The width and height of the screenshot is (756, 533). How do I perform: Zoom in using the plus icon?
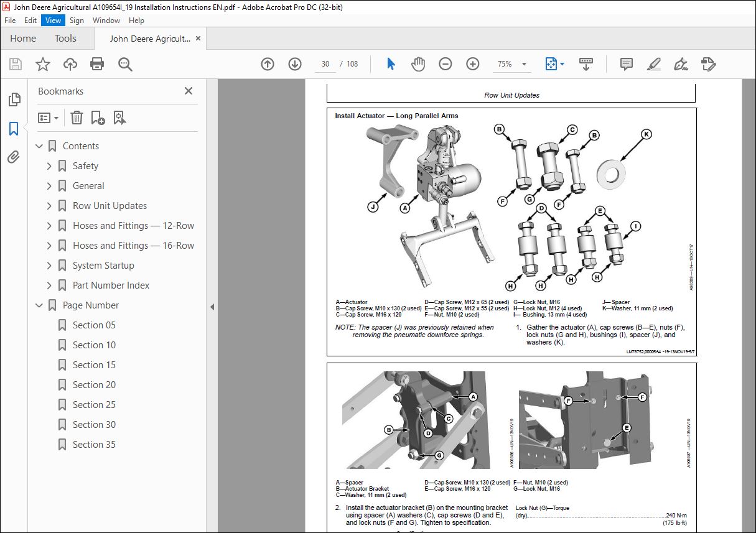coord(473,64)
